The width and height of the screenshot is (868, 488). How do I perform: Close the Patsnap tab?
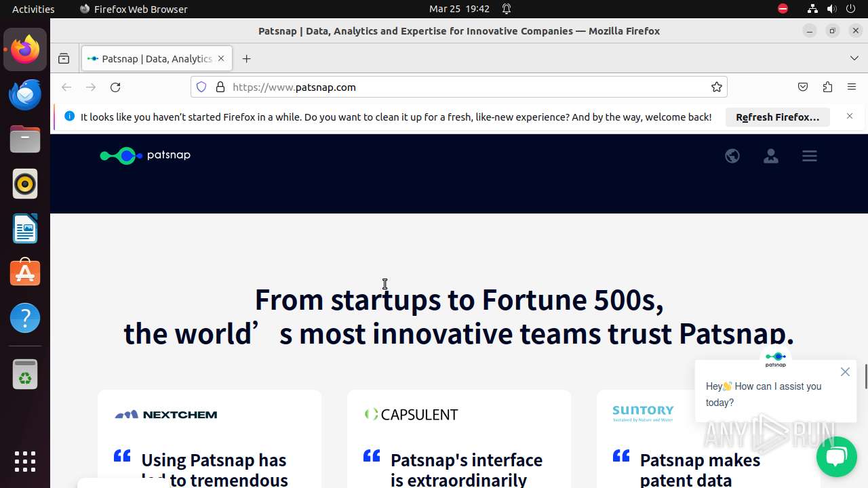221,59
